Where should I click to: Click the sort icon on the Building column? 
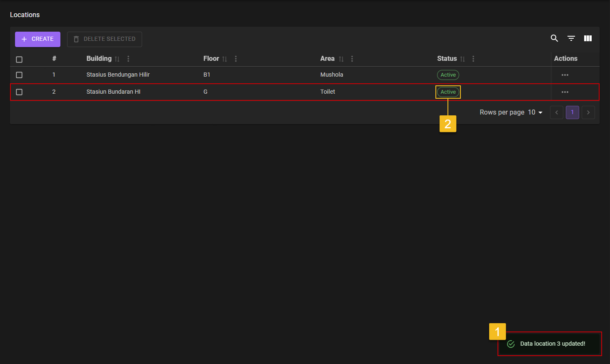[117, 59]
